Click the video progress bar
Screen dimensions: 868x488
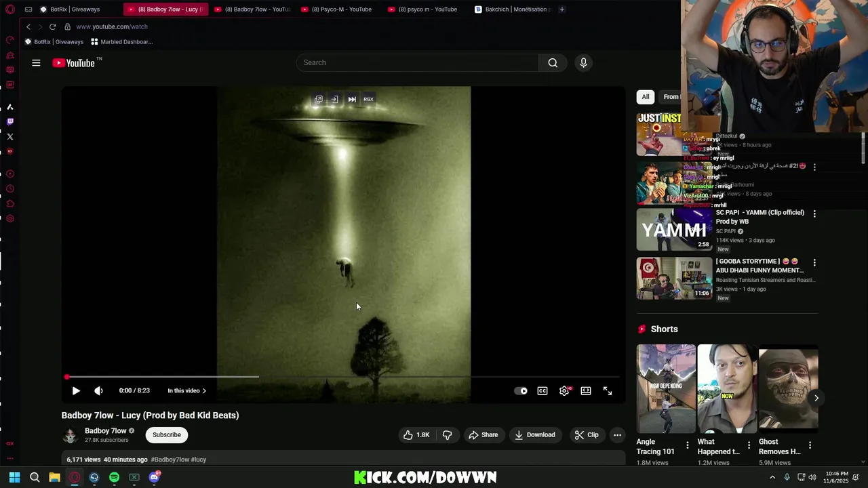click(343, 376)
